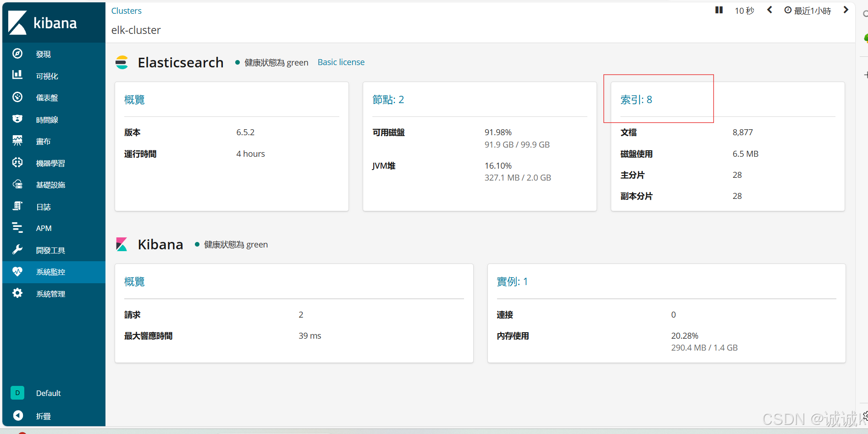
Task: Select 系統管理 in the sidebar menu
Action: pyautogui.click(x=50, y=294)
